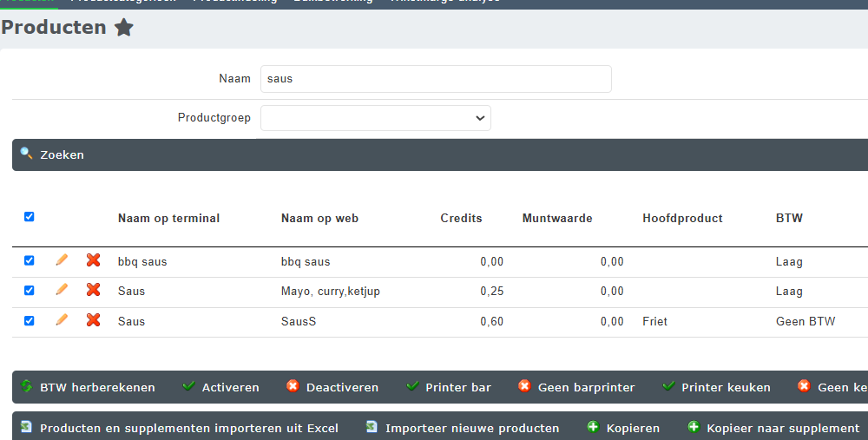This screenshot has width=868, height=440.
Task: Open the Productgroep dropdown
Action: pos(376,118)
